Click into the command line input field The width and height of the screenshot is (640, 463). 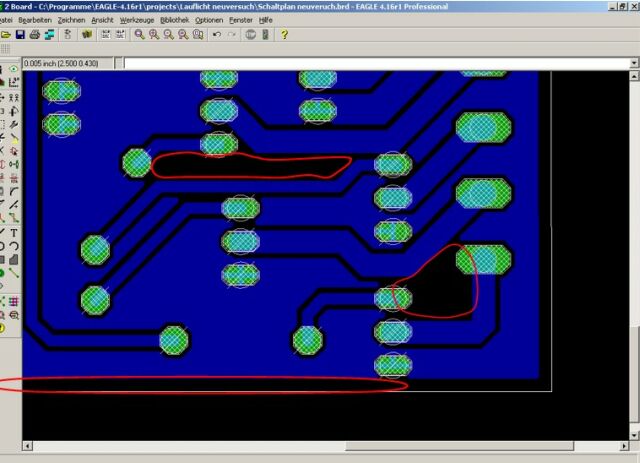pos(377,63)
